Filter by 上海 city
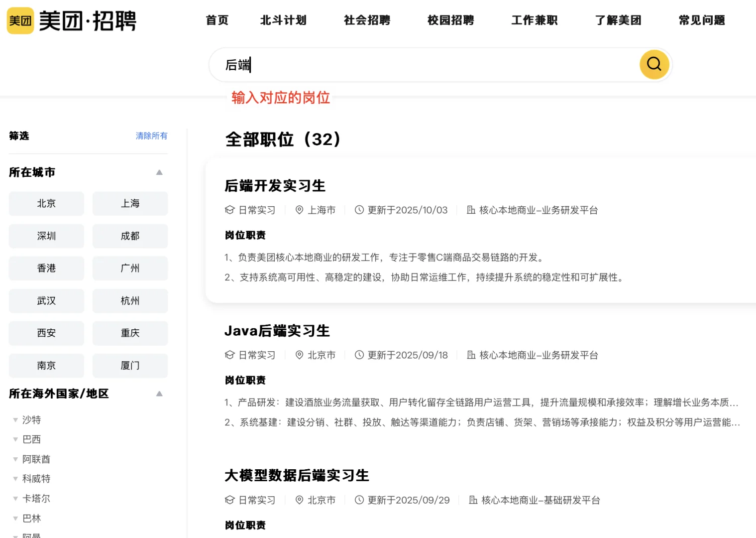 [x=130, y=204]
